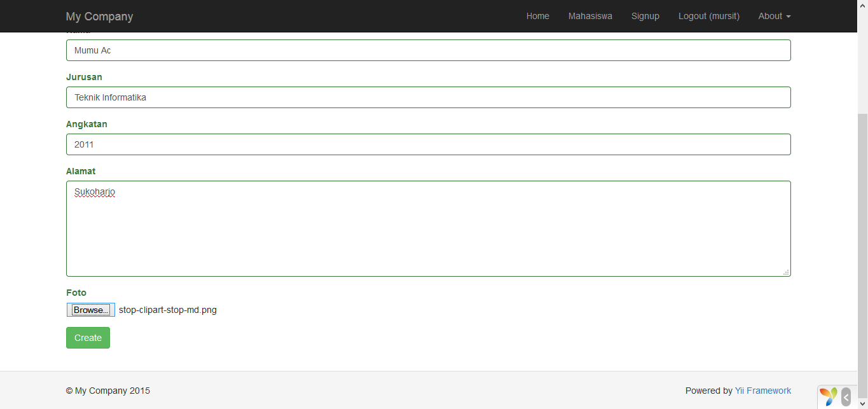
Task: Click the My Company brand link
Action: tap(99, 16)
